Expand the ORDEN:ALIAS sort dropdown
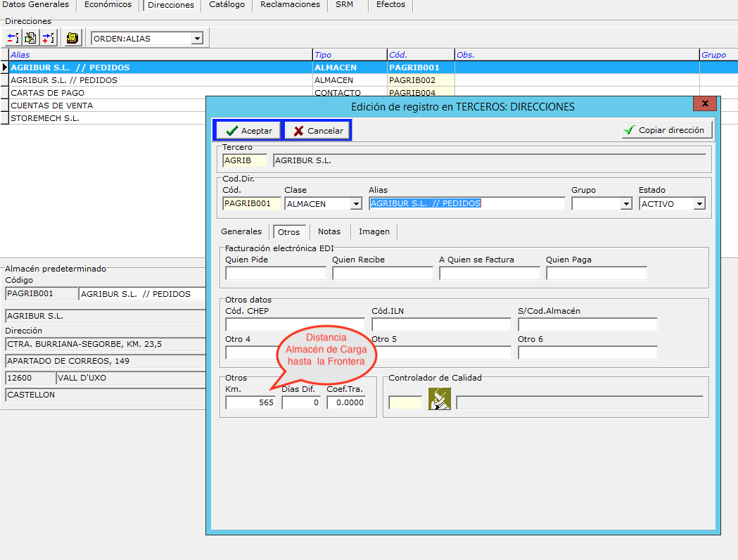The width and height of the screenshot is (738, 560). (197, 39)
